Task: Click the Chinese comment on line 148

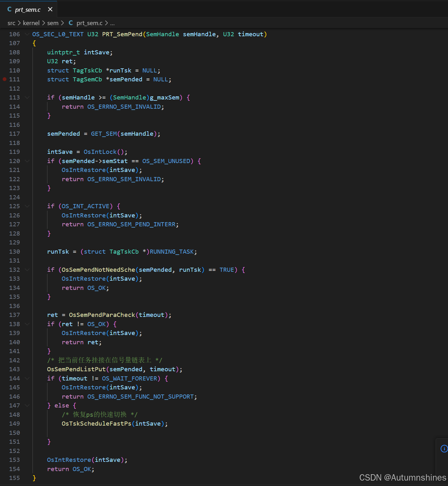Action: (x=99, y=414)
